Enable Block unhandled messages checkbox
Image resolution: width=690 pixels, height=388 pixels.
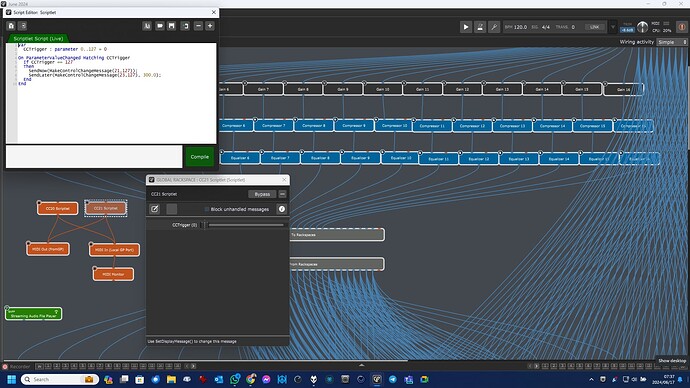207,209
